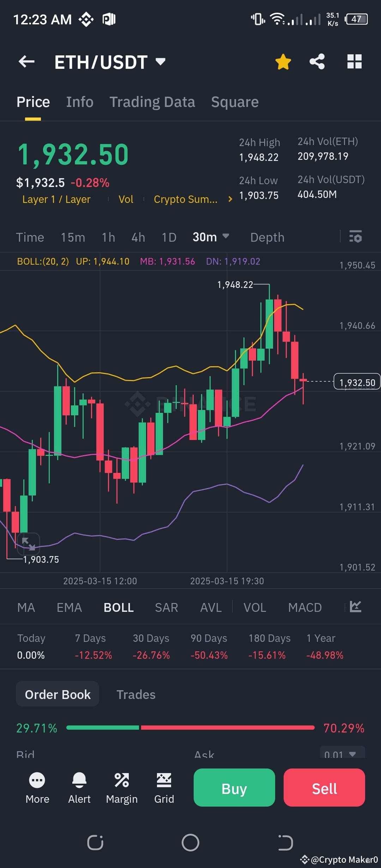Open the Crypto Summary link
Image resolution: width=381 pixels, height=868 pixels.
[186, 199]
